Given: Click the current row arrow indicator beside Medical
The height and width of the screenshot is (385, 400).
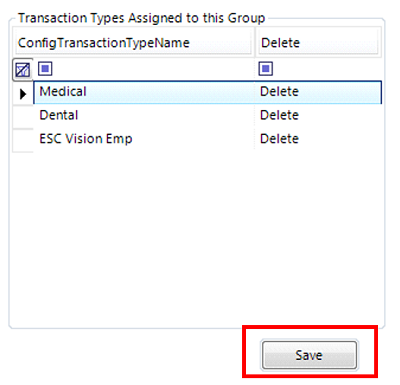Looking at the screenshot, I should tap(23, 94).
